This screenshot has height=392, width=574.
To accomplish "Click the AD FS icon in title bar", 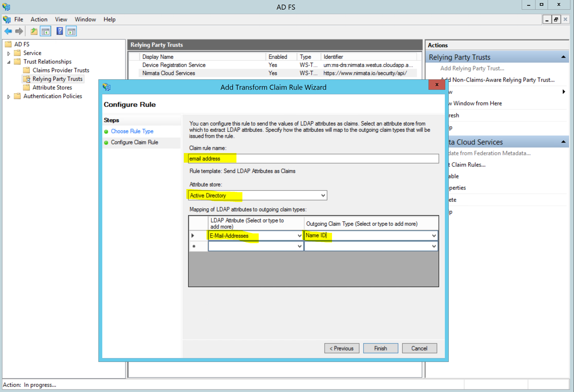I will 6,7.
